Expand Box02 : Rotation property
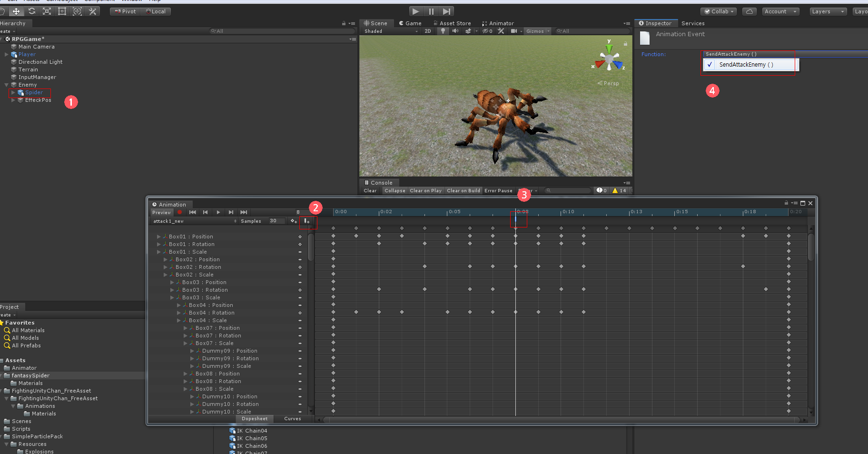Image resolution: width=868 pixels, height=454 pixels. (166, 267)
